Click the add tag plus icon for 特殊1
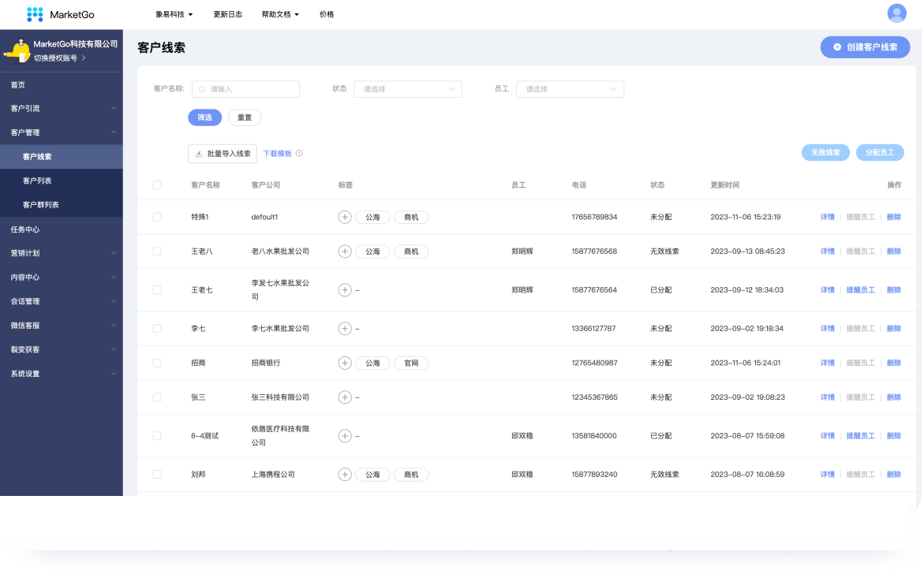The width and height of the screenshot is (924, 574). (x=345, y=217)
